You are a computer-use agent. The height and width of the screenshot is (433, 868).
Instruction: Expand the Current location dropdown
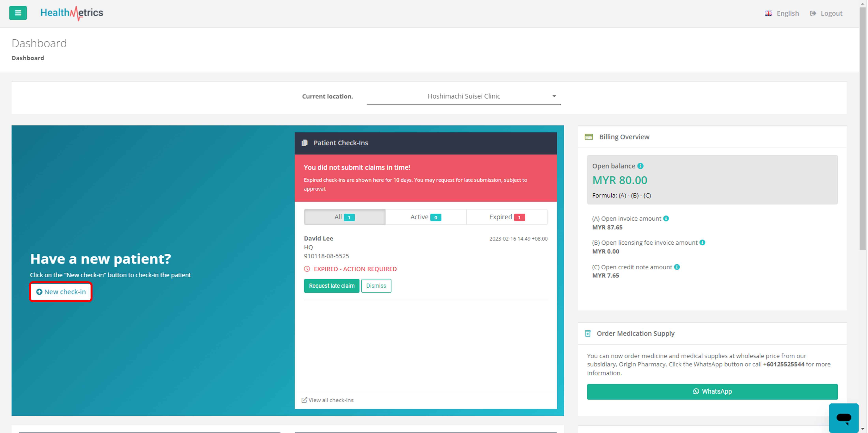tap(463, 96)
